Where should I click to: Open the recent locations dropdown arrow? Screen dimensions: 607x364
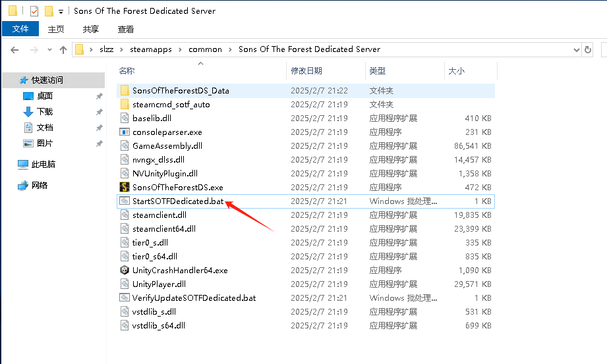49,50
